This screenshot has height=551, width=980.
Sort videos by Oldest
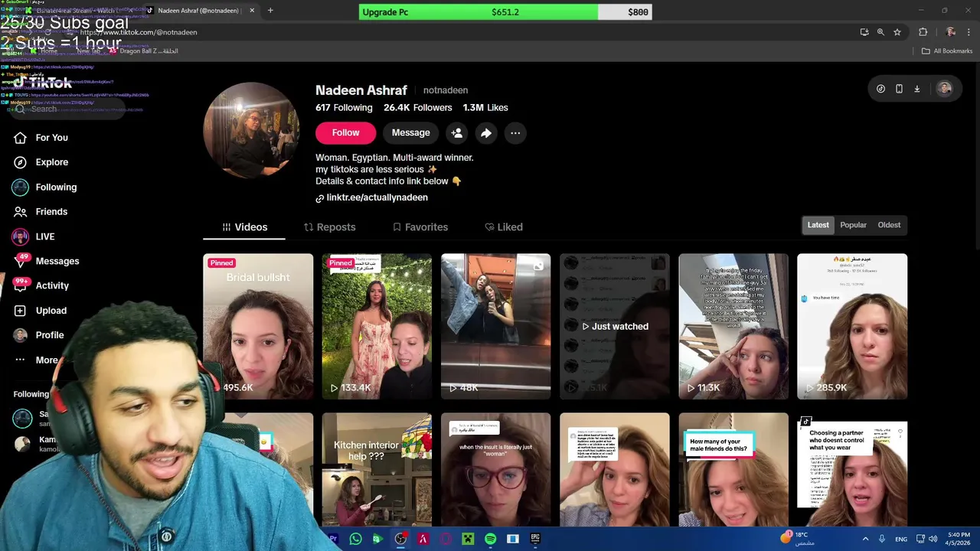click(x=889, y=225)
